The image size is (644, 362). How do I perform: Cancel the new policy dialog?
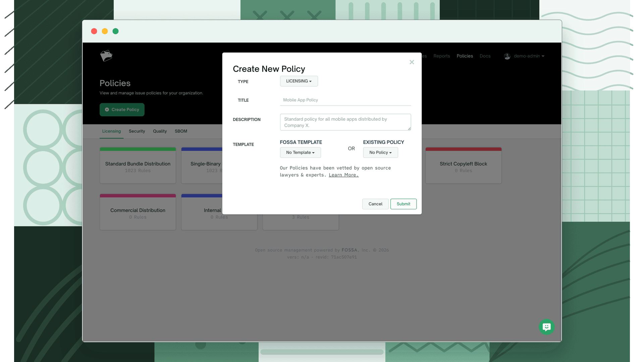click(x=375, y=204)
